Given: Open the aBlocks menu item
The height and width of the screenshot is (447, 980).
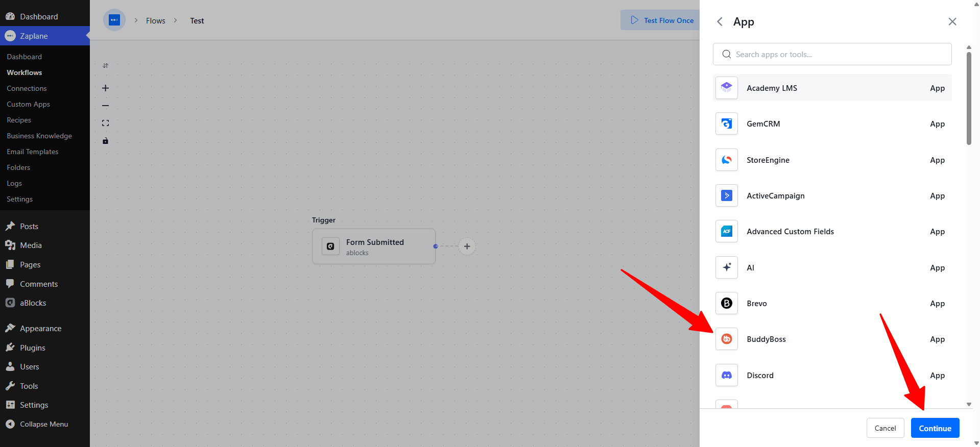Looking at the screenshot, I should (x=45, y=303).
